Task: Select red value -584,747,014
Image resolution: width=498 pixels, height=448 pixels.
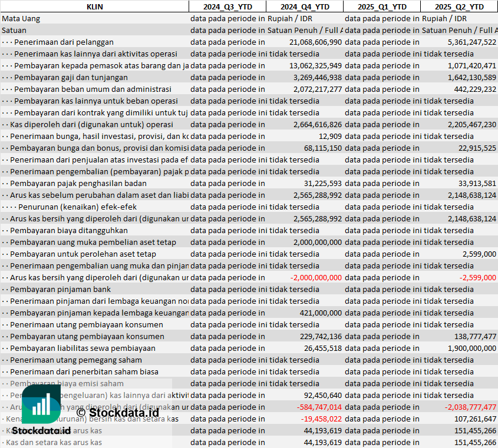Action: [319, 407]
